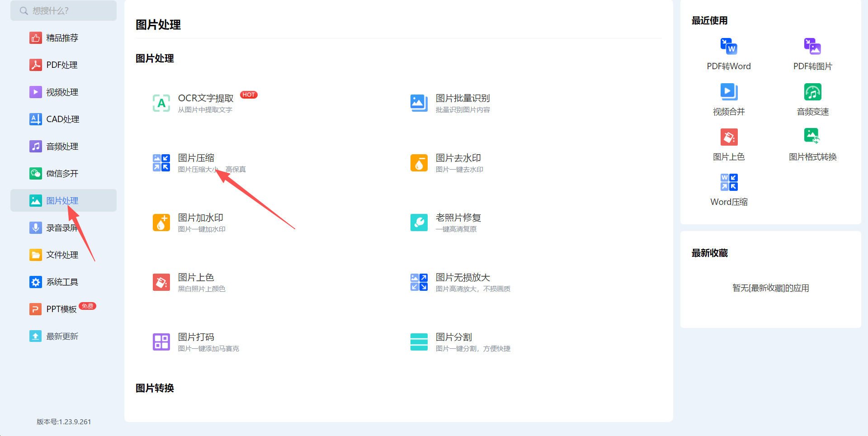Click the 图片批量识别 tool icon
This screenshot has height=436, width=868.
419,103
